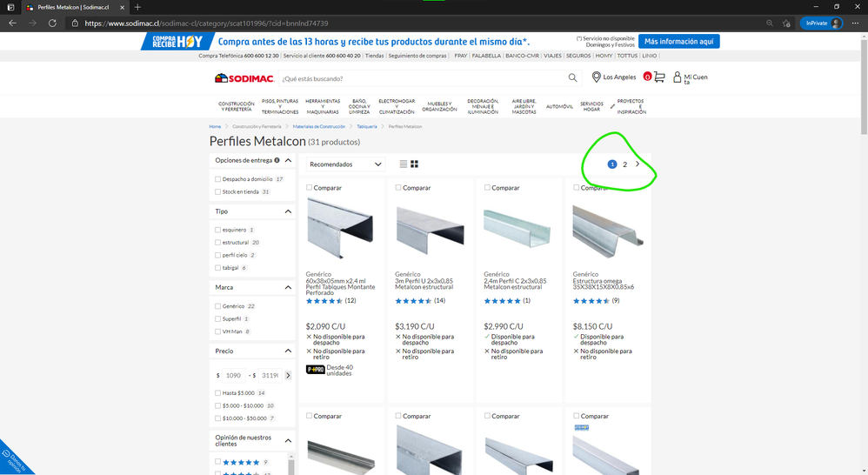
Task: Click the InPrivate profile badge
Action: 822,23
